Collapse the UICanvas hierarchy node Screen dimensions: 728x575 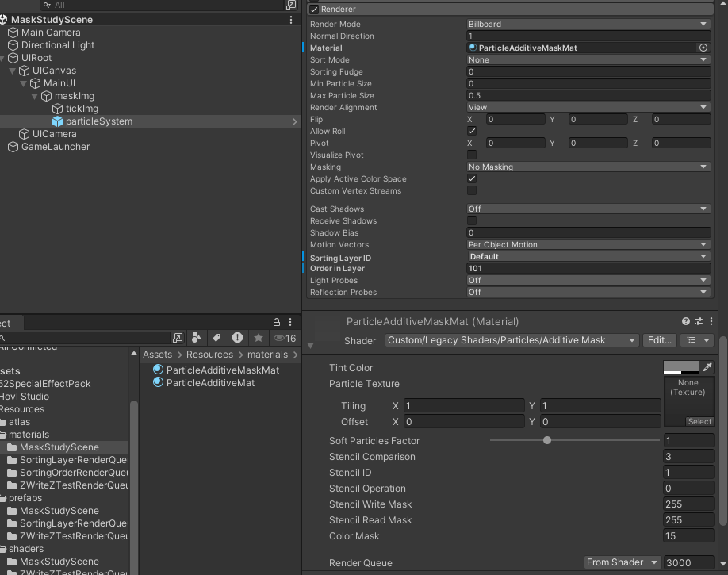click(13, 71)
